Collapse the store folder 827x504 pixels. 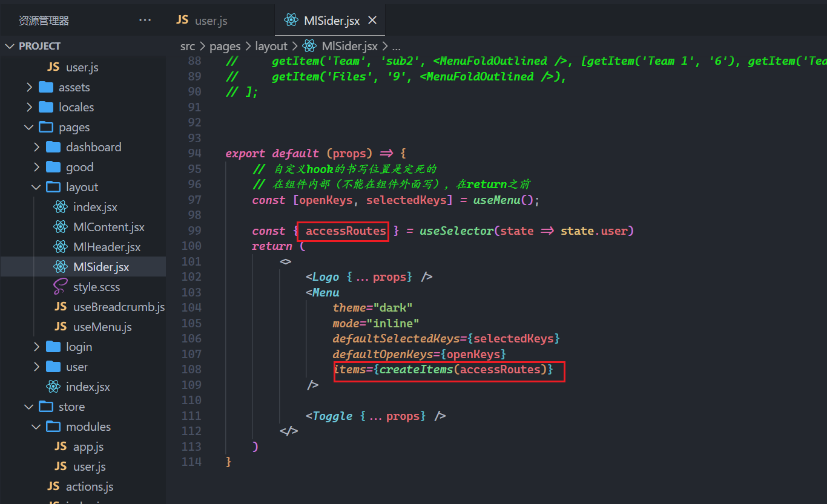(x=29, y=407)
